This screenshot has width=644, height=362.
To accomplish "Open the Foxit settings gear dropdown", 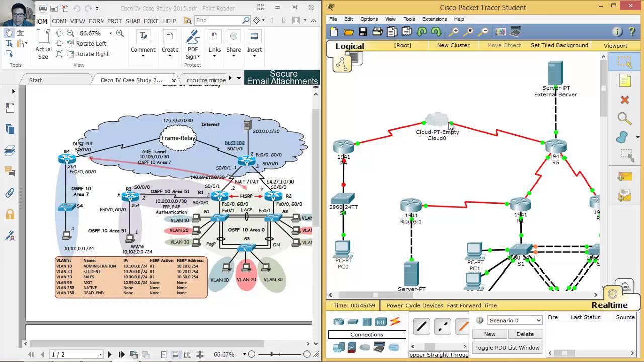I will tap(259, 20).
